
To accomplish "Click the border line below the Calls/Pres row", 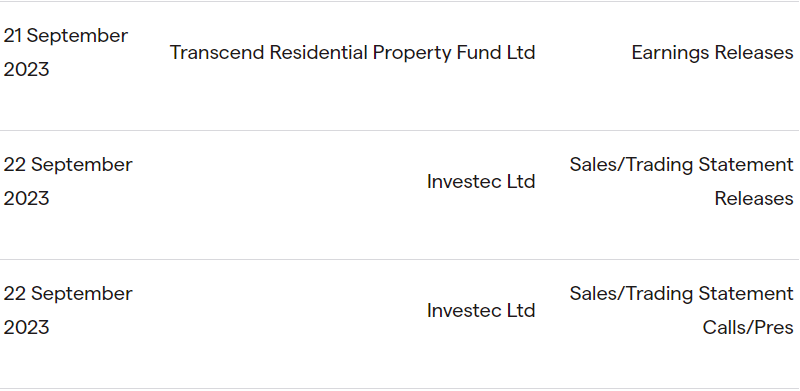I will [x=400, y=388].
